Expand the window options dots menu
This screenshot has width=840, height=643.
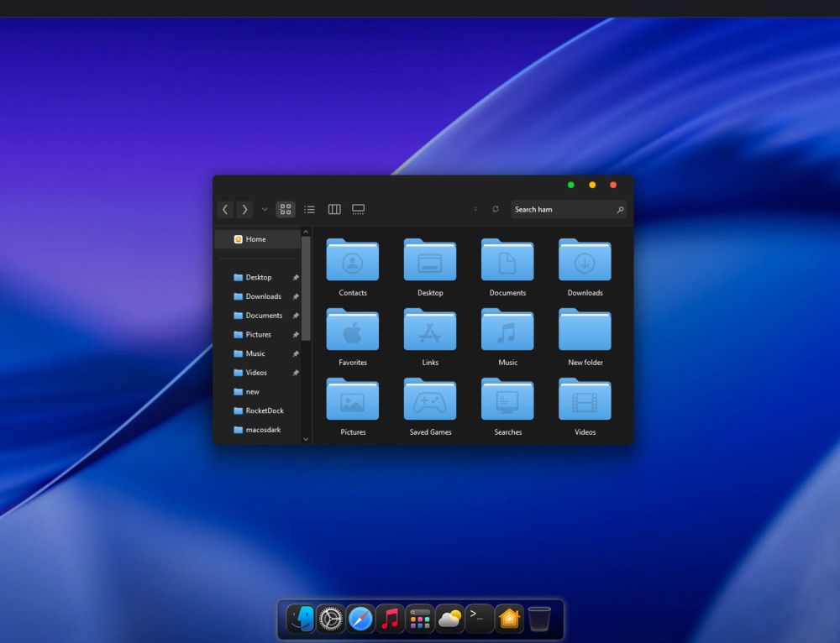click(475, 209)
